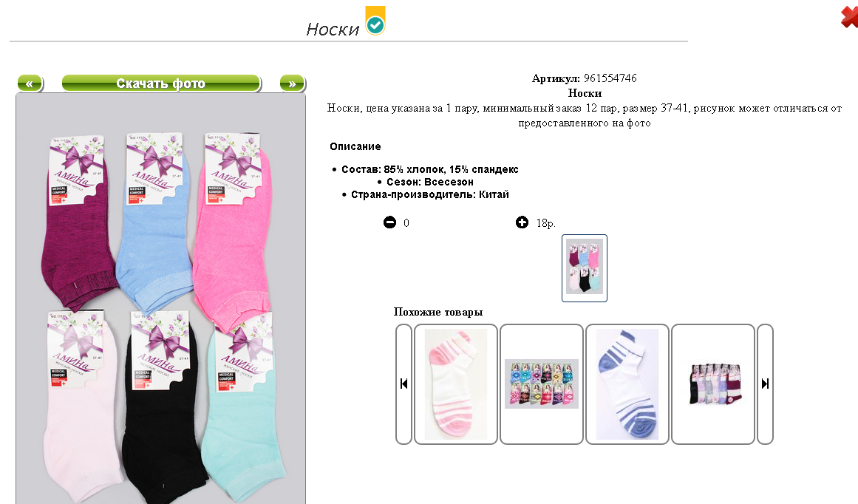Viewport: 858px width, 504px height.
Task: Click the 18р. price label
Action: (x=545, y=223)
